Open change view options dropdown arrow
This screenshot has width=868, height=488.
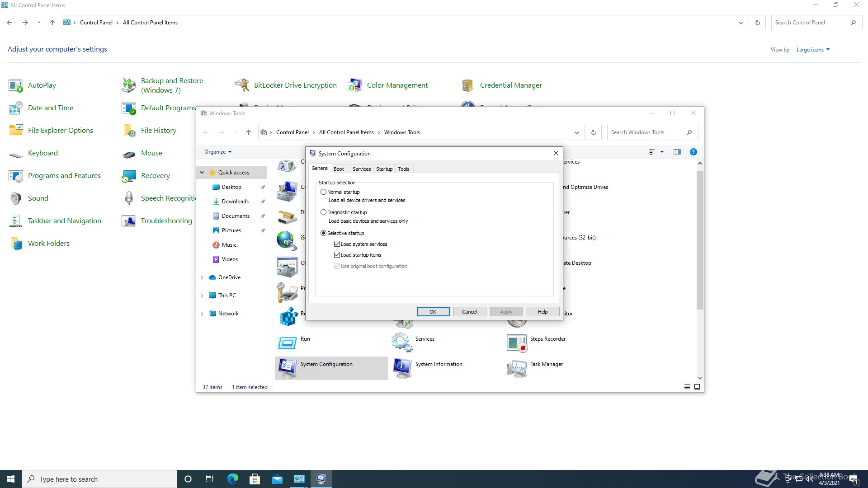(x=662, y=152)
